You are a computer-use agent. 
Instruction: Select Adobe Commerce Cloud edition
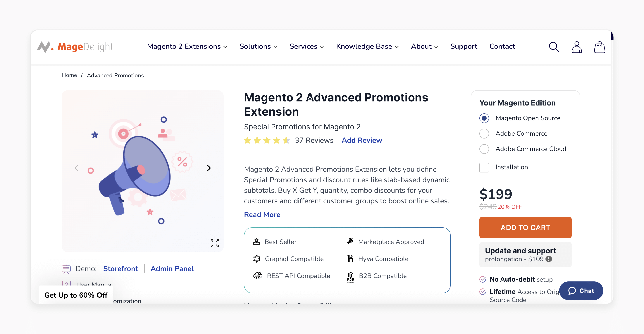point(484,149)
